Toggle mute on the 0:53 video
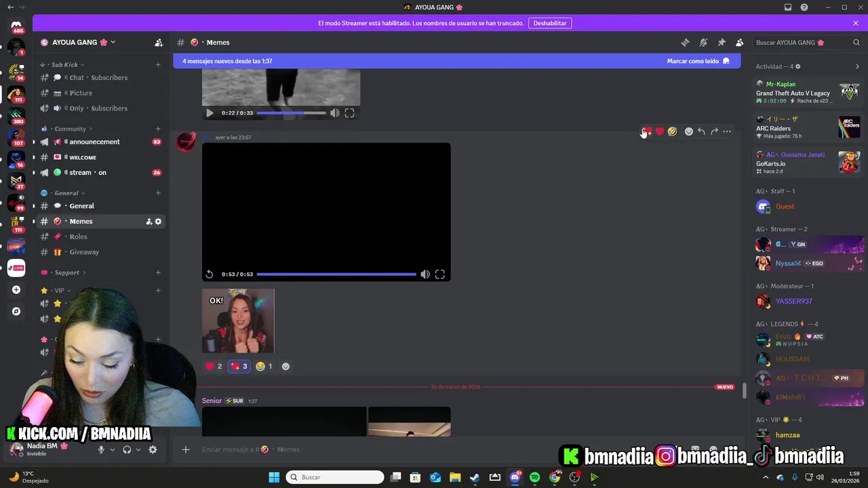 [425, 274]
